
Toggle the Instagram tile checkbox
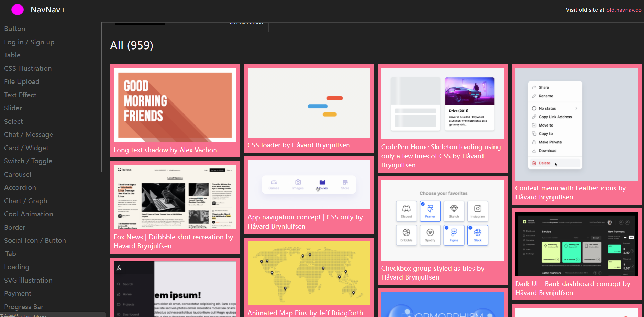pyautogui.click(x=478, y=211)
